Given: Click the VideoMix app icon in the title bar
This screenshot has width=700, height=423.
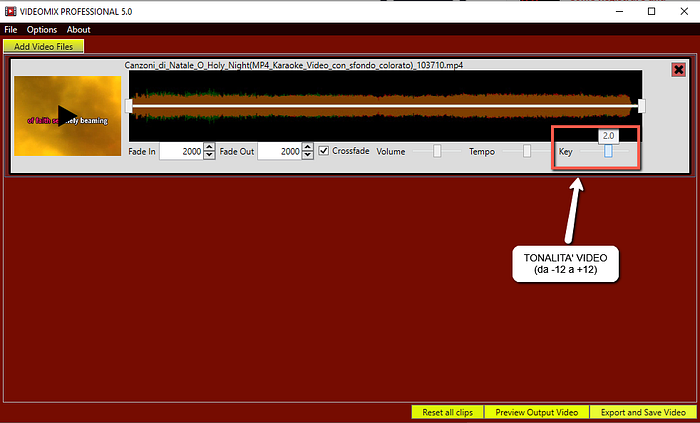Looking at the screenshot, I should (x=11, y=11).
